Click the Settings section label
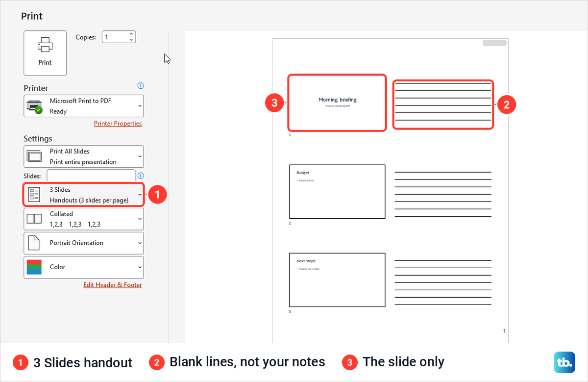Viewport: 588px width, 382px height. (38, 139)
